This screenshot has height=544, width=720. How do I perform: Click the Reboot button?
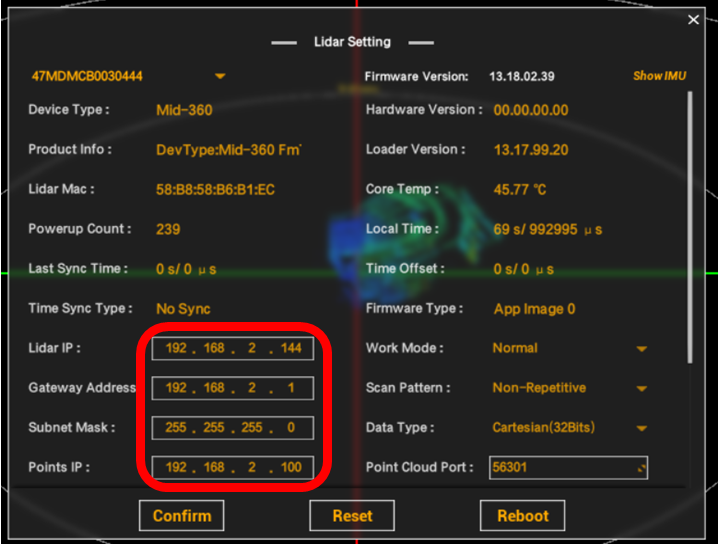click(523, 516)
